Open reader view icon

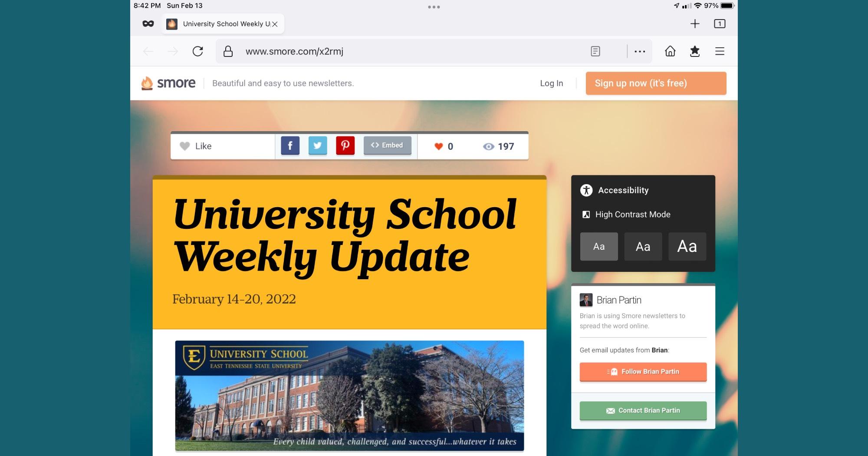[x=595, y=51]
